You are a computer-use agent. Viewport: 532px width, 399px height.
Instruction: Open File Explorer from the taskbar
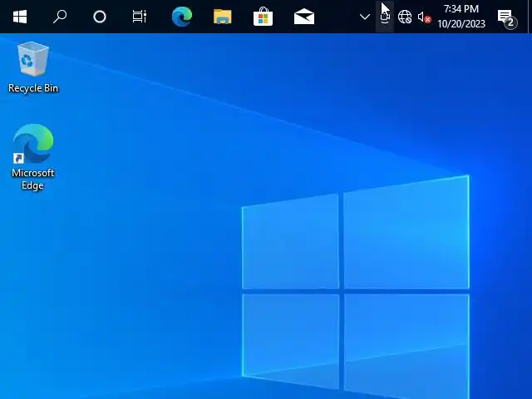pyautogui.click(x=223, y=17)
